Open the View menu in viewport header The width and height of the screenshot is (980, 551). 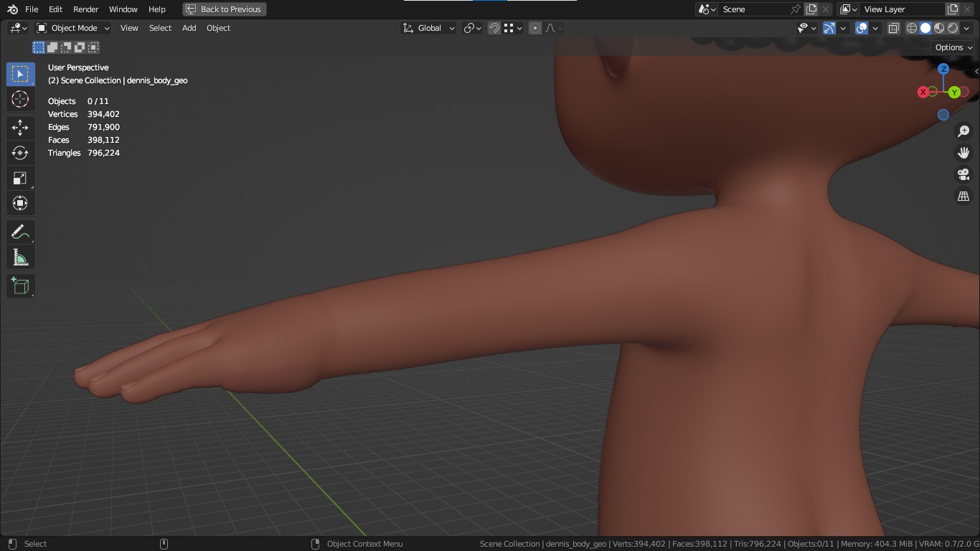(129, 28)
